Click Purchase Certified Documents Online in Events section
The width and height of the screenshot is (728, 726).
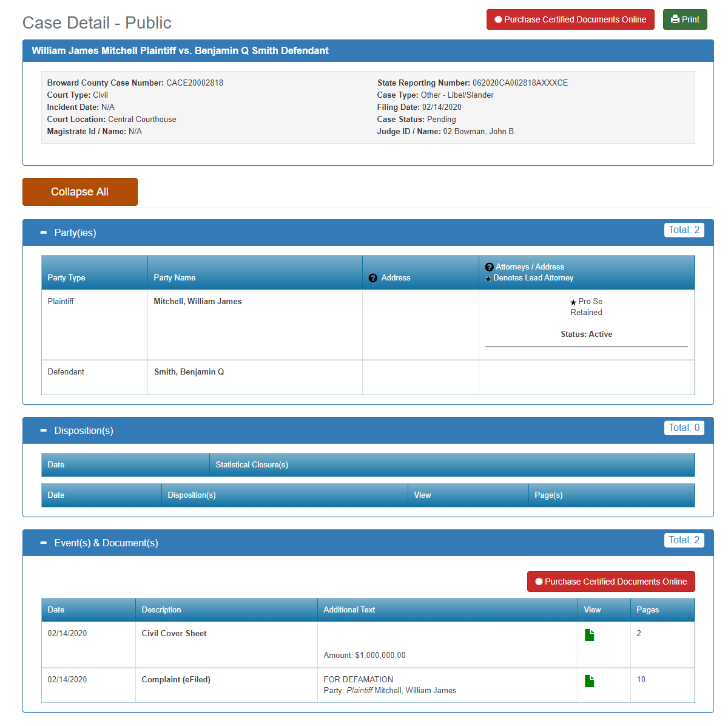pos(611,582)
